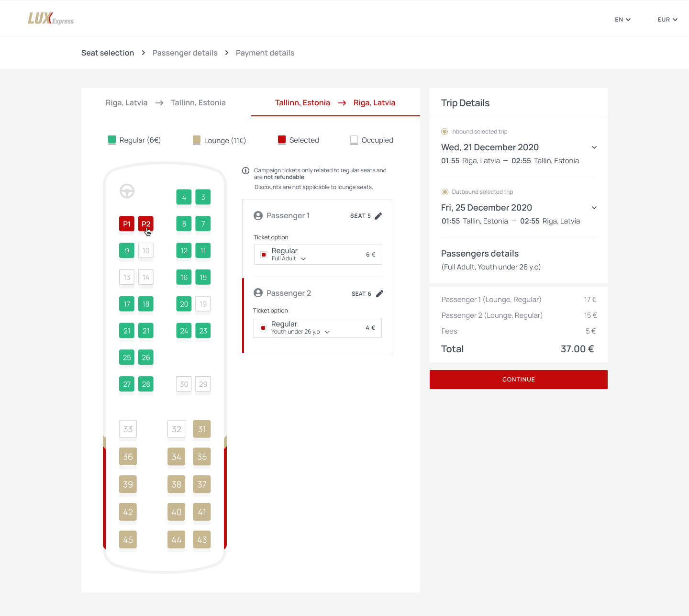
Task: Click the Lounge (11€) beige legend swatch
Action: point(197,140)
